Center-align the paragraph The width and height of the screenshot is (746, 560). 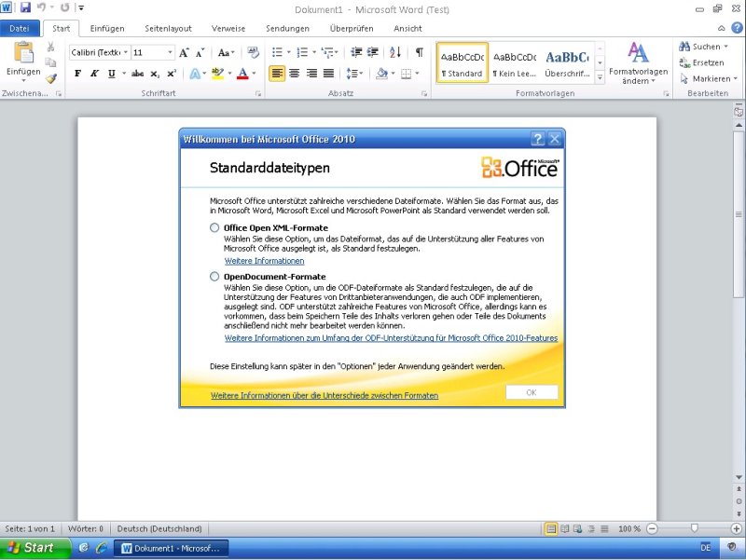click(x=294, y=74)
